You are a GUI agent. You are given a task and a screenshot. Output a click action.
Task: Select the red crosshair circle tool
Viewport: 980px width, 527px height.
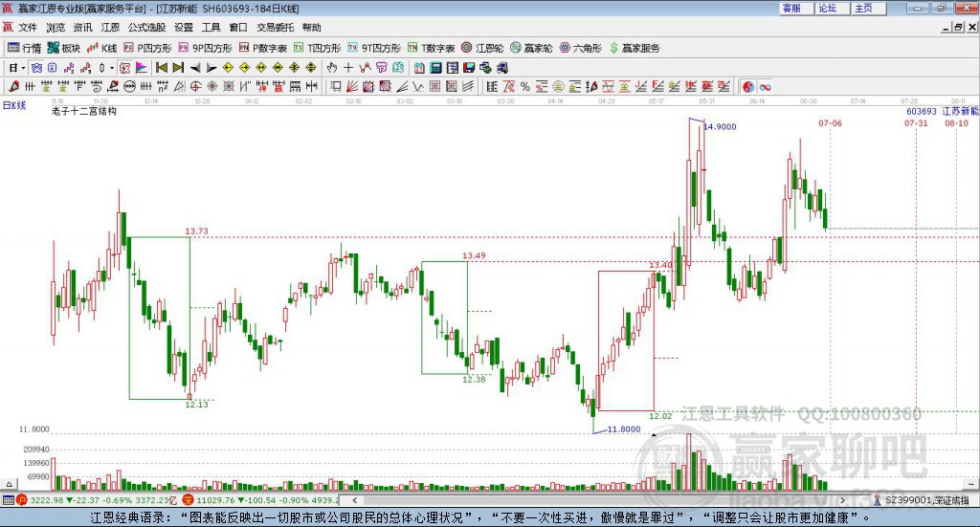tap(195, 86)
